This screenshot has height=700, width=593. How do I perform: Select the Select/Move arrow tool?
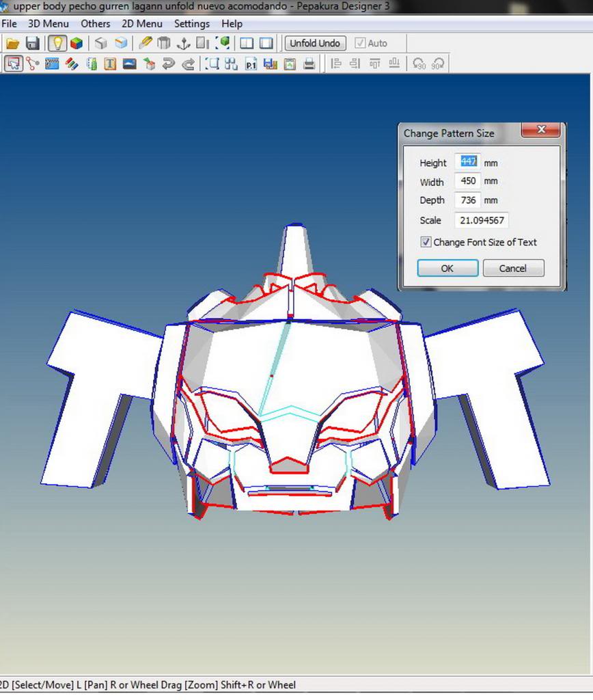[14, 64]
